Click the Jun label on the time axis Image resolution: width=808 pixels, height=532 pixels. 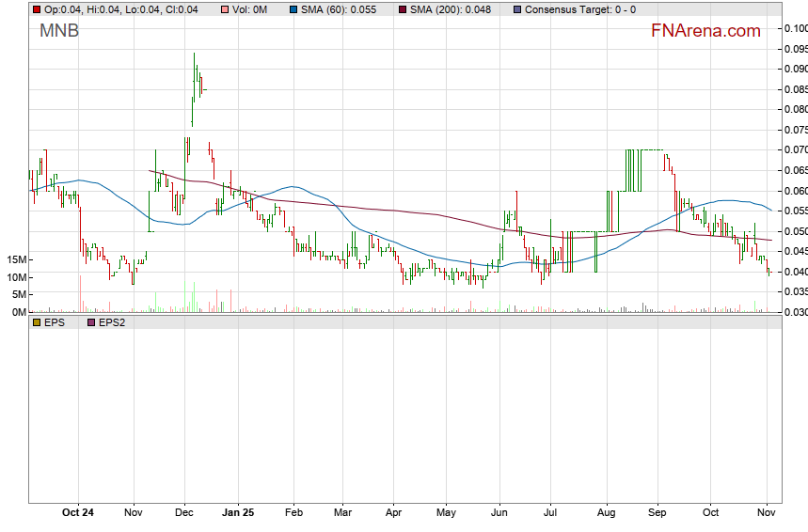coord(499,513)
